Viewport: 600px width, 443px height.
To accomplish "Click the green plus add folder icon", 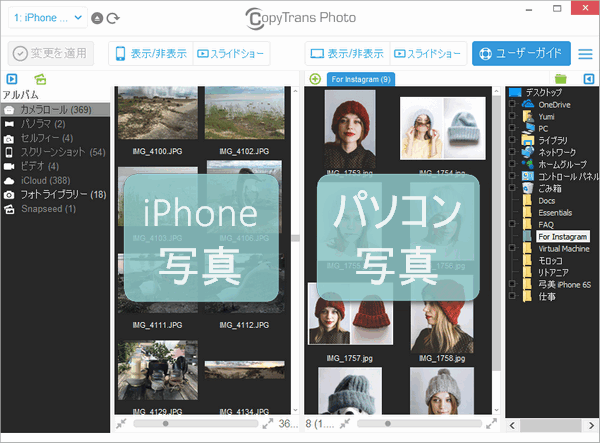I will tap(315, 79).
